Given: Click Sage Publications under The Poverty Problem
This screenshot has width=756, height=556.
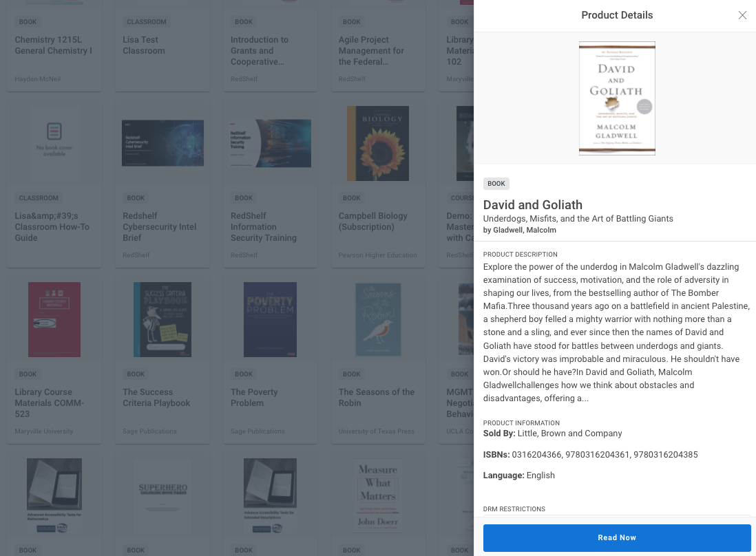Looking at the screenshot, I should 258,431.
